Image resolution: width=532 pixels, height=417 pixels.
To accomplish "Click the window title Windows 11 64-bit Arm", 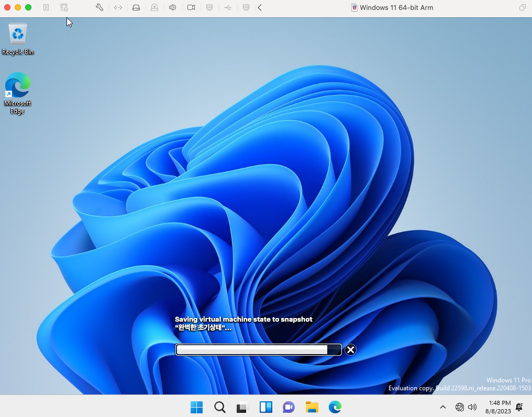I will click(x=396, y=7).
